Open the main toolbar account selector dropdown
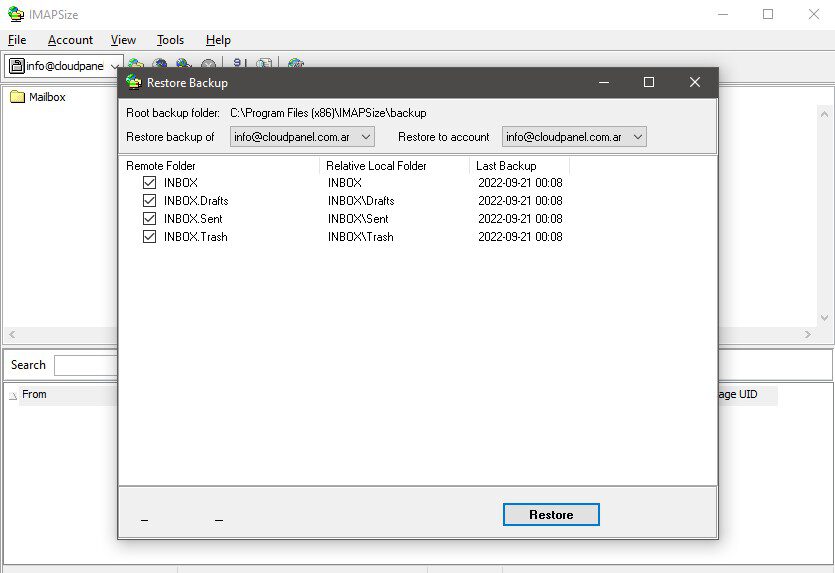The height and width of the screenshot is (573, 835). click(x=116, y=66)
